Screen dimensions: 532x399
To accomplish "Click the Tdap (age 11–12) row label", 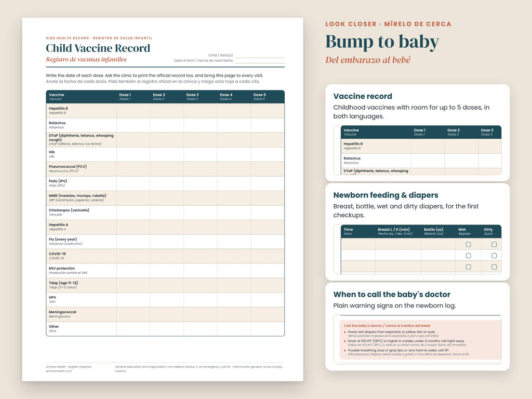I will (x=63, y=285).
